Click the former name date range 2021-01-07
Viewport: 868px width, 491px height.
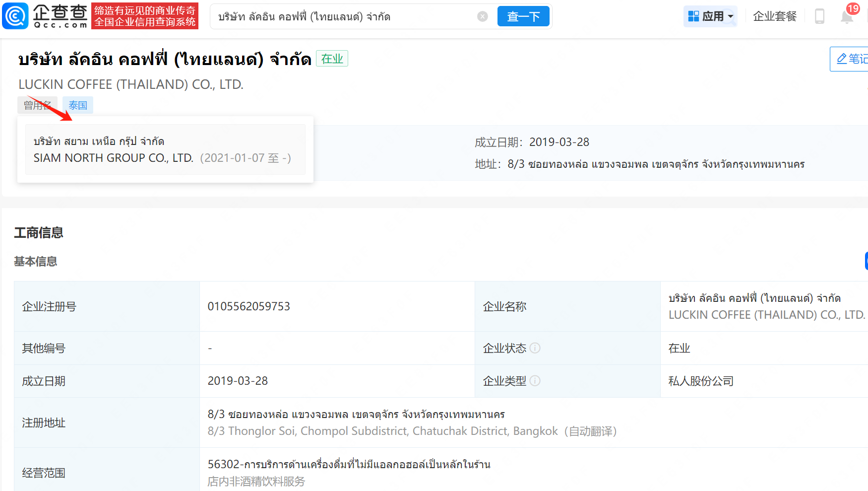point(246,158)
